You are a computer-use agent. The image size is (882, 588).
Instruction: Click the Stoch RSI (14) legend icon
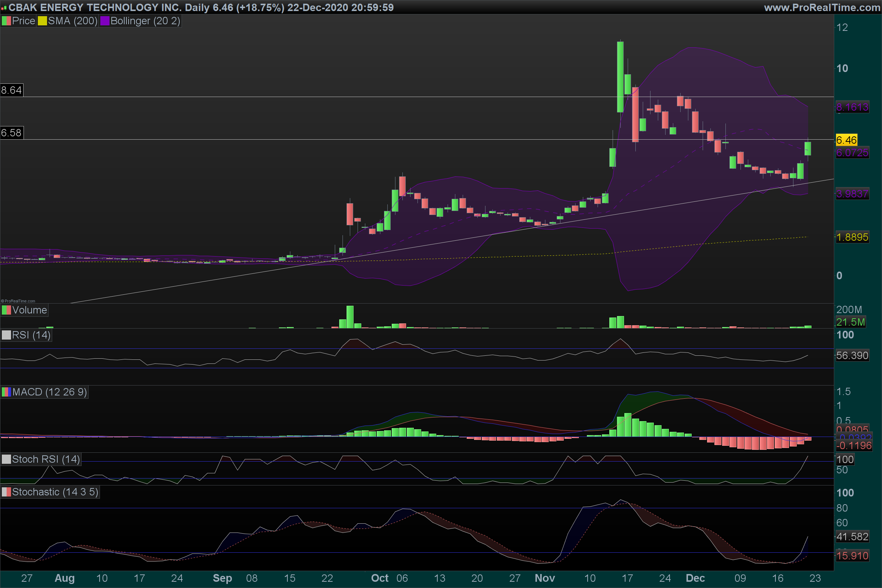click(x=6, y=459)
